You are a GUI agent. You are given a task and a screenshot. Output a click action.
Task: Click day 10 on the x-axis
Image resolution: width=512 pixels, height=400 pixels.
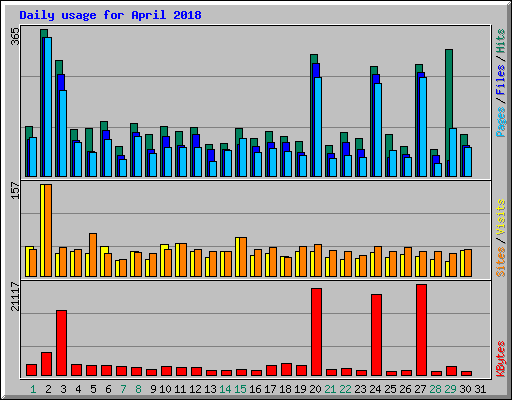pos(165,389)
